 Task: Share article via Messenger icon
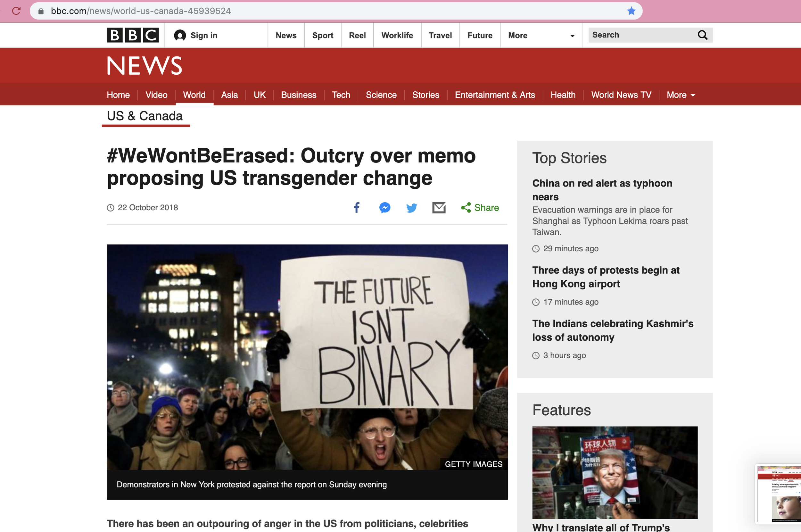click(x=384, y=207)
